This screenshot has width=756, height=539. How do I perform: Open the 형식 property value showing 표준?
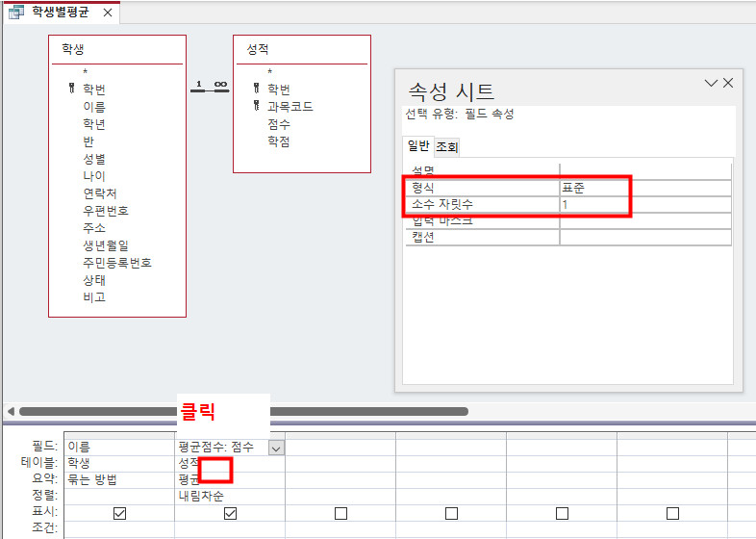pyautogui.click(x=644, y=188)
